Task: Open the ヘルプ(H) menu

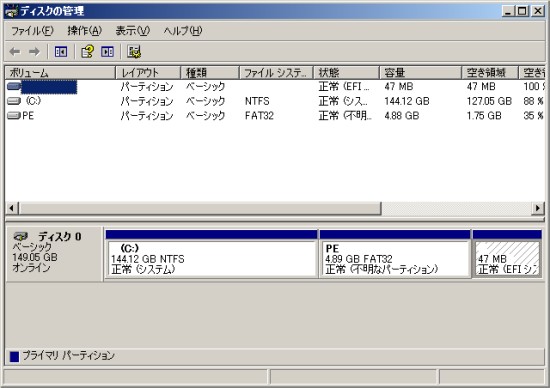Action: [183, 31]
